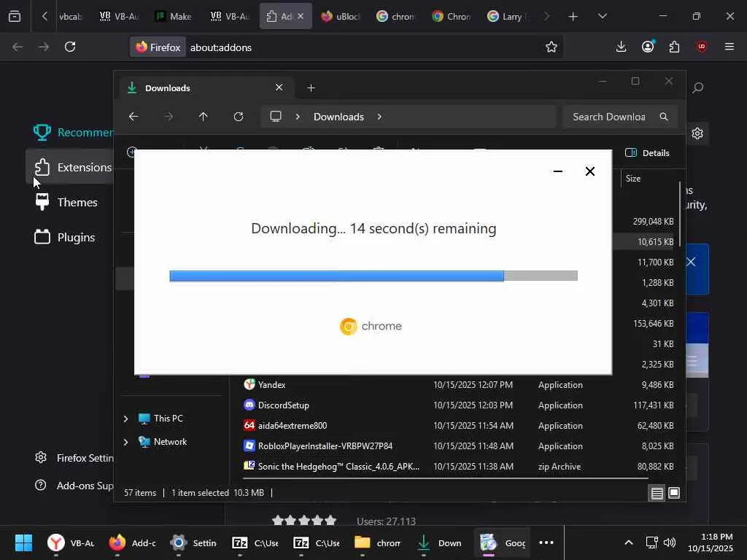The image size is (747, 560).
Task: Open the Firefox Settings link
Action: (x=74, y=458)
